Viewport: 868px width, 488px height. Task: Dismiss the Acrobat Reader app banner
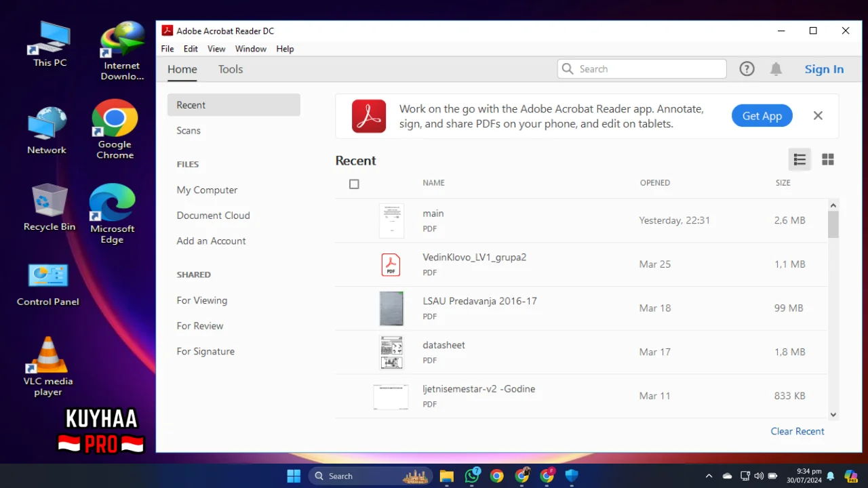pyautogui.click(x=818, y=116)
